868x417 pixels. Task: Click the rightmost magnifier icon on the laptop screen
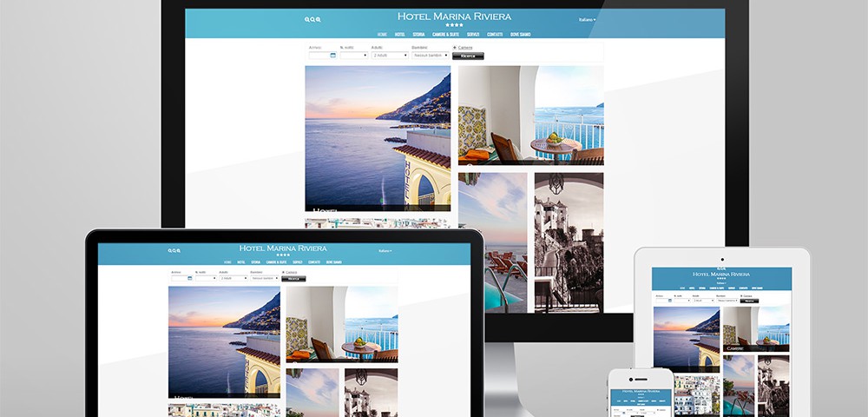point(178,251)
